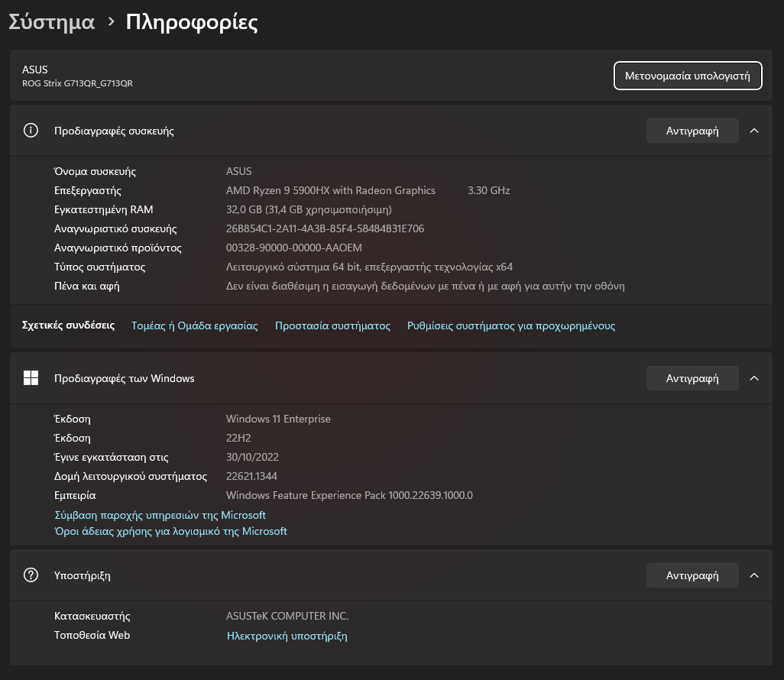
Task: Click the Σχετικές συνδέσεις label
Action: coord(68,325)
